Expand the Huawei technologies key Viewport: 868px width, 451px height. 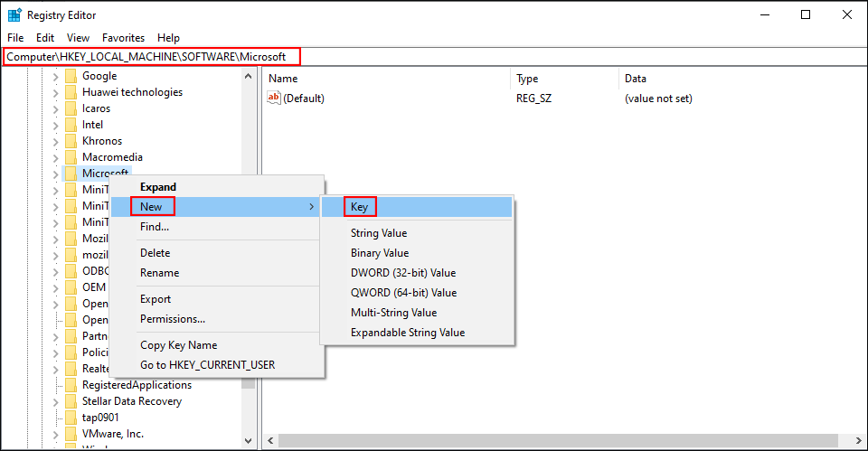[x=55, y=93]
